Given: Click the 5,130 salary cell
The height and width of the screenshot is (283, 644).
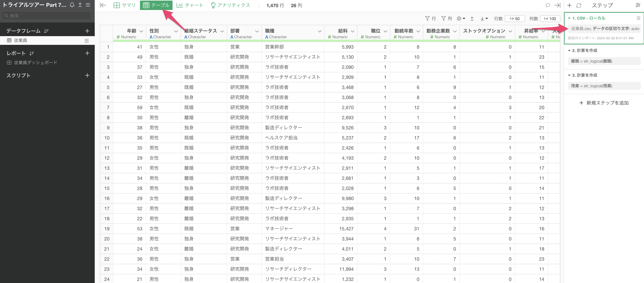Looking at the screenshot, I should [x=340, y=57].
